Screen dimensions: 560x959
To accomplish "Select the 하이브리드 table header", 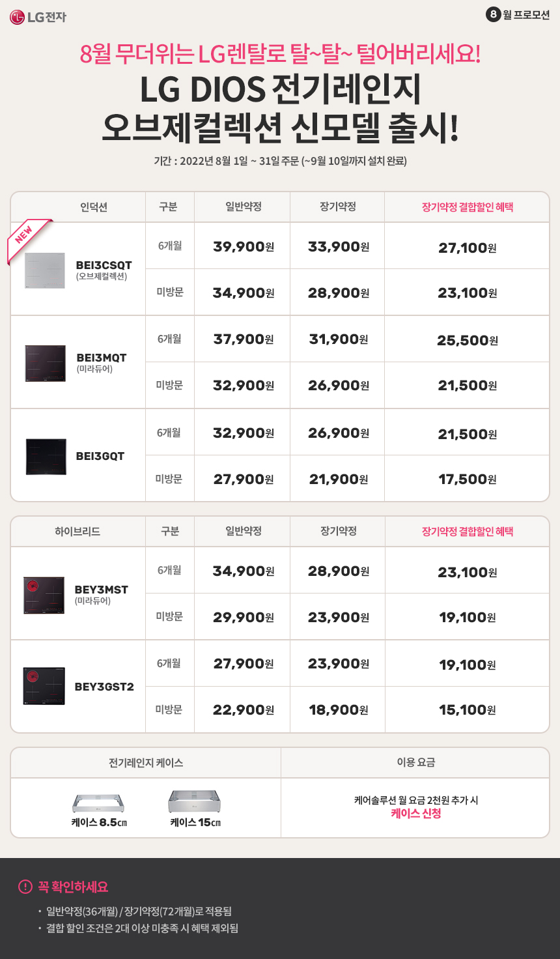I will pyautogui.click(x=77, y=532).
